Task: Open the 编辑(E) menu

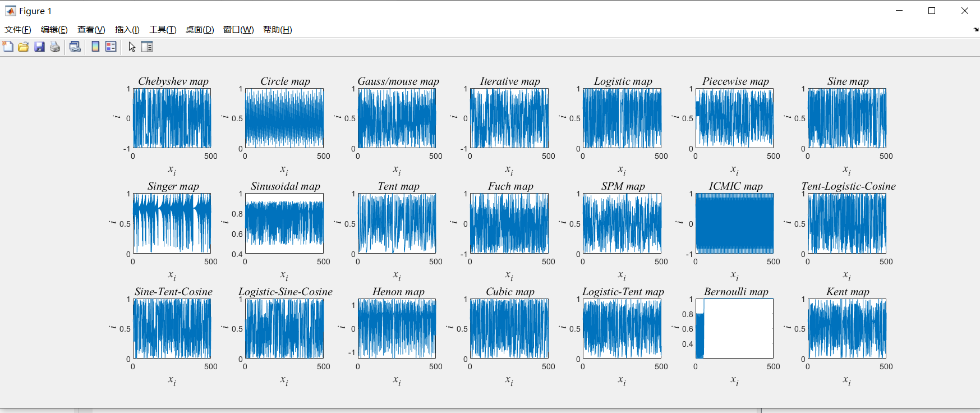Action: click(x=54, y=30)
